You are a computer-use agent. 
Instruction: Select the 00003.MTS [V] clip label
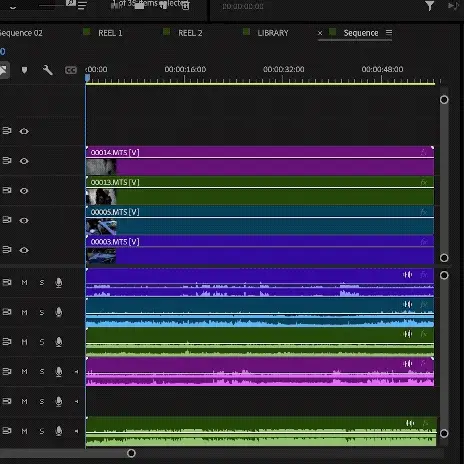115,242
